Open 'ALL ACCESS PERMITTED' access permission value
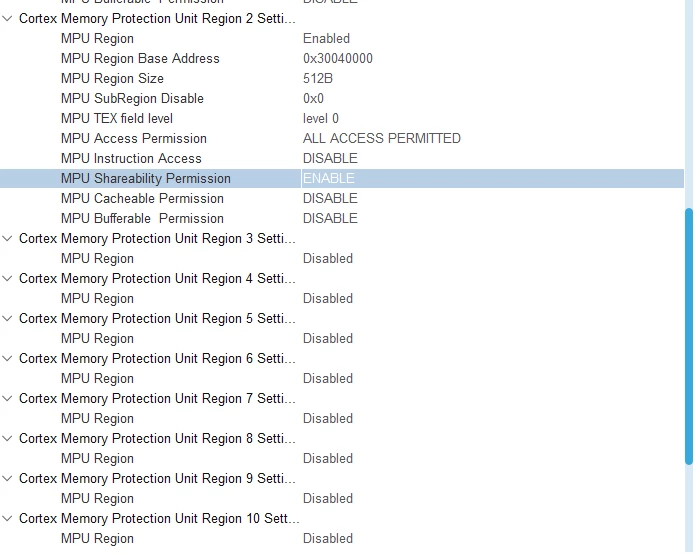 382,138
